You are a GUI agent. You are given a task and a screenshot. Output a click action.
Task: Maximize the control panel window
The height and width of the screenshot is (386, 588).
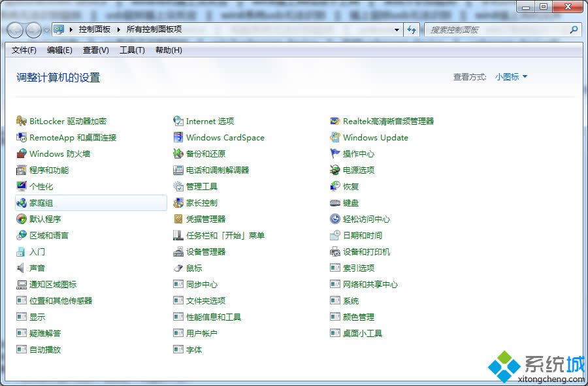(544, 7)
